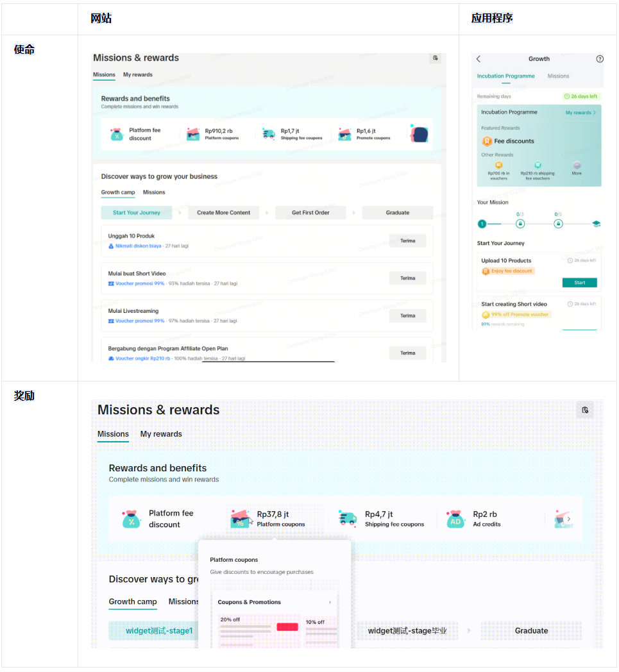Screen dimensions: 619x672
Task: Click the orange Fee discounts badge icon
Action: pyautogui.click(x=487, y=141)
